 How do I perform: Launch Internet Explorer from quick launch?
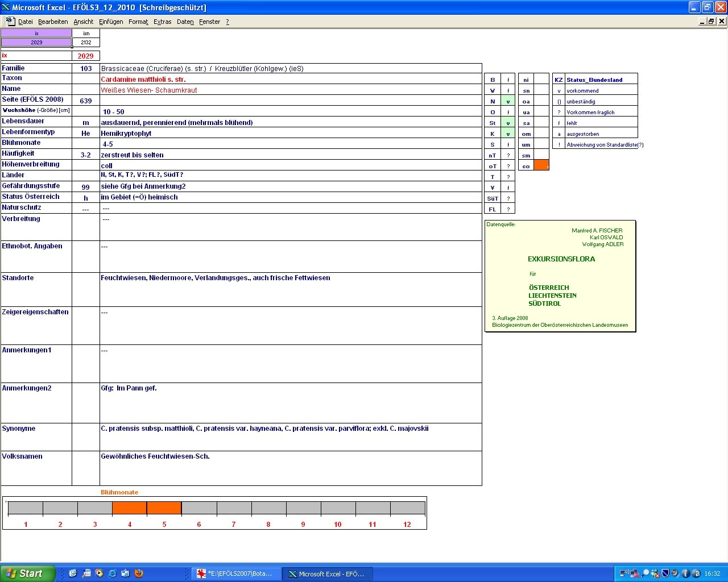tap(112, 573)
